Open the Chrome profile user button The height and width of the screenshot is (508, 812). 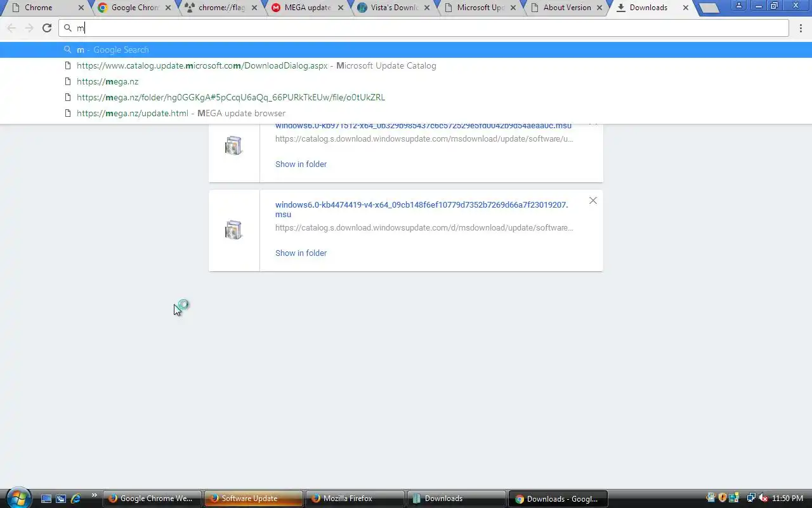click(739, 5)
